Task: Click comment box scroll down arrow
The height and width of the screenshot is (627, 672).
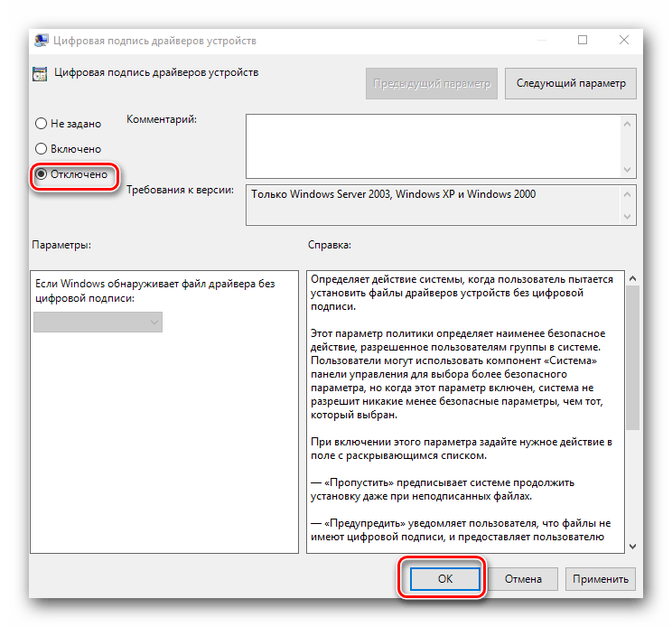Action: (x=627, y=169)
